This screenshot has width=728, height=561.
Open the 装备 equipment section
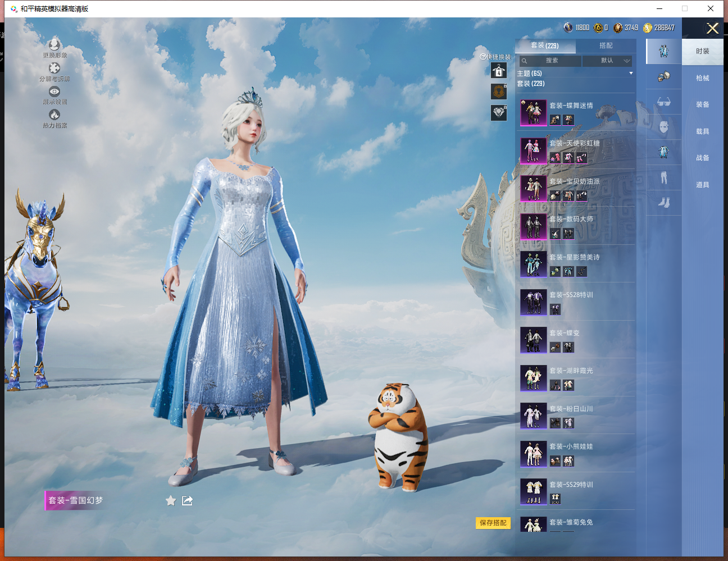pyautogui.click(x=703, y=104)
